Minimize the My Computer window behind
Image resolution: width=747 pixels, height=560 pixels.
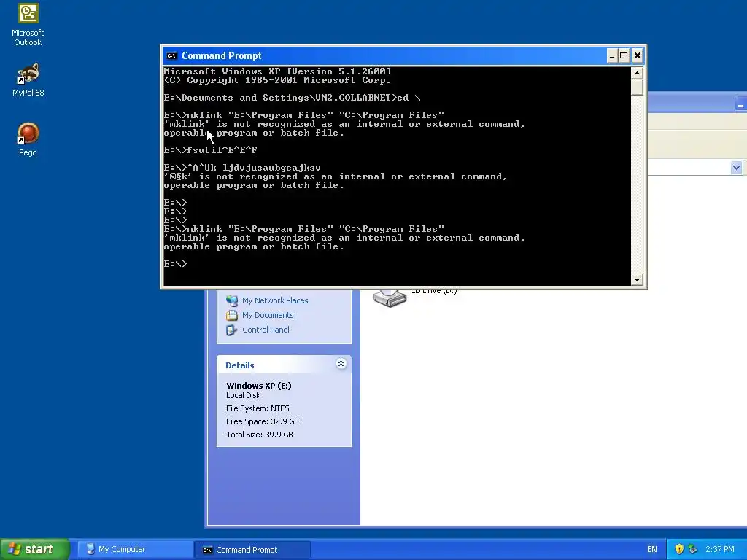tap(741, 104)
